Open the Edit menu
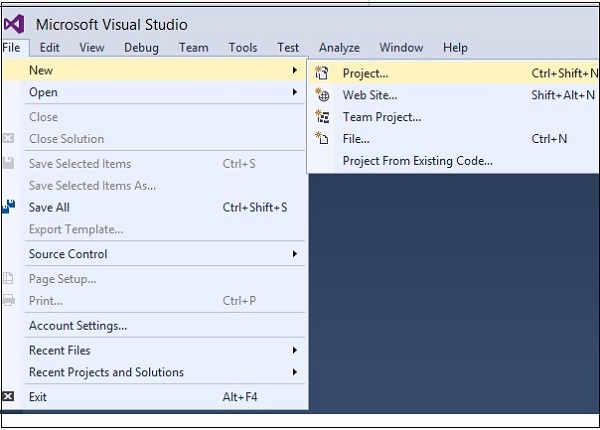600x430 pixels. 50,47
